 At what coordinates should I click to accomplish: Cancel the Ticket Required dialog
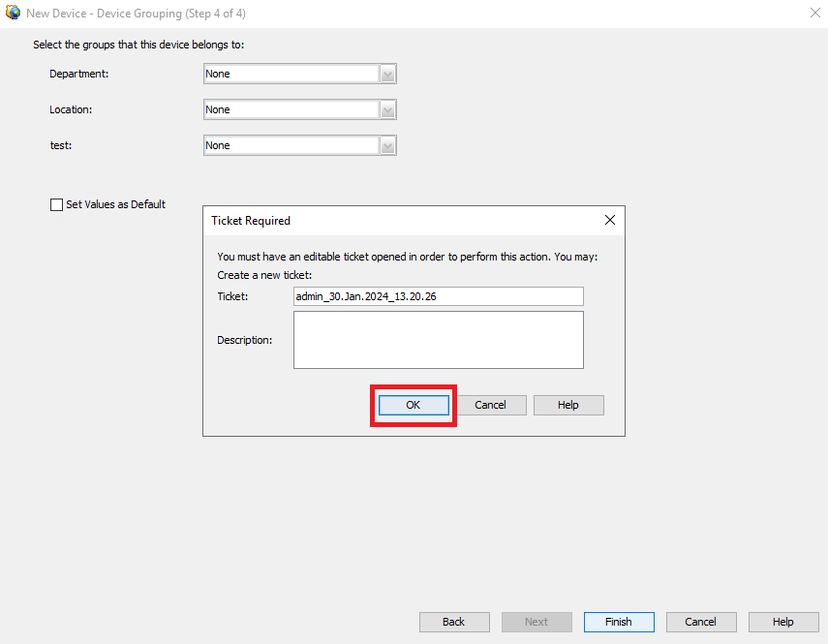click(x=491, y=405)
